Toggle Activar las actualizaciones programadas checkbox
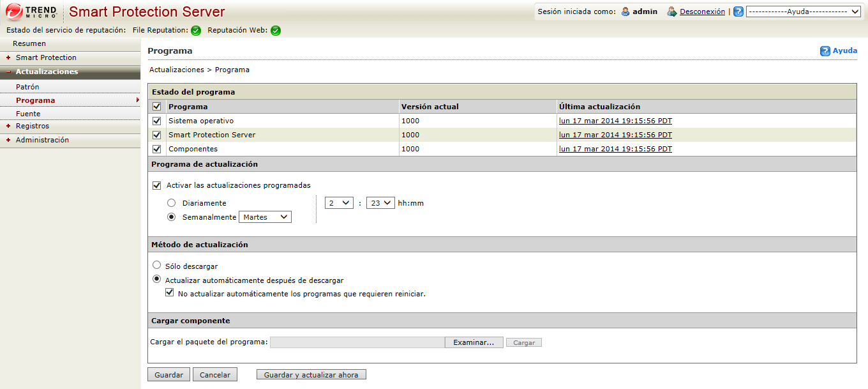Viewport: 868px width, 389px height. [157, 186]
